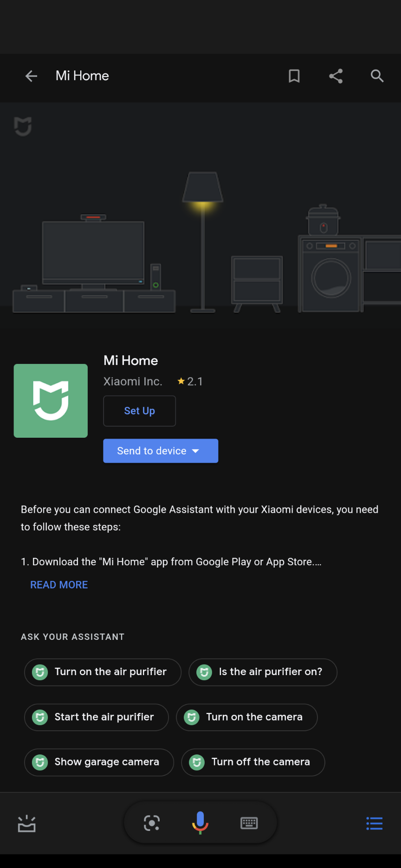Tap the green Mi Home app logo
This screenshot has height=868, width=401.
tap(51, 401)
